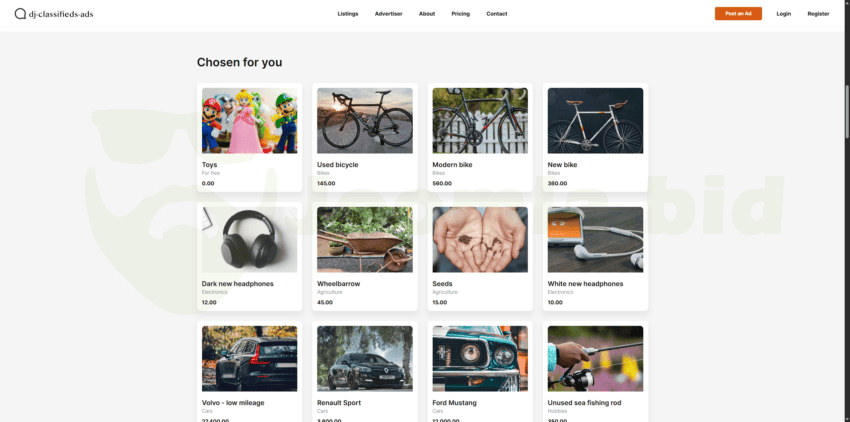Open the Seeds listing photo
The height and width of the screenshot is (422, 850).
click(x=480, y=239)
